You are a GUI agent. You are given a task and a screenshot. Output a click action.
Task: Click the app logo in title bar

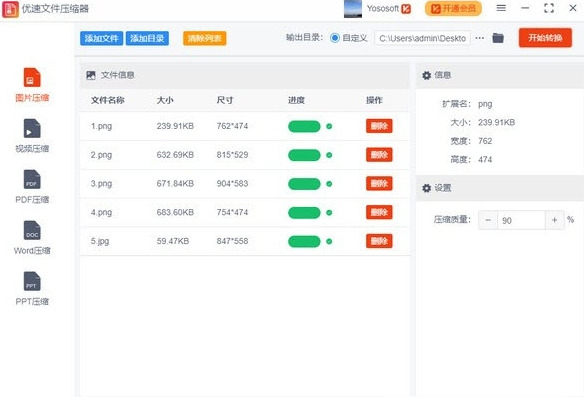click(10, 9)
